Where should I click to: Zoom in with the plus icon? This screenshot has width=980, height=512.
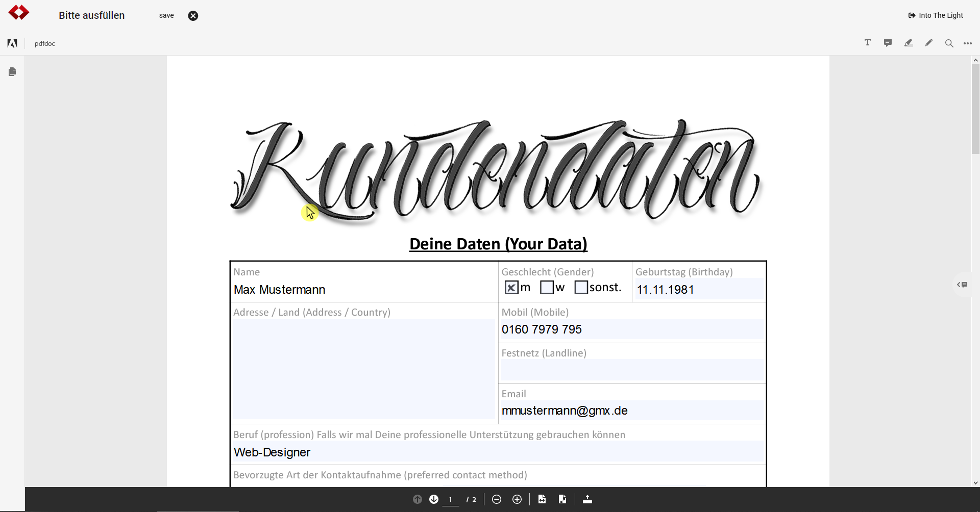(x=517, y=499)
